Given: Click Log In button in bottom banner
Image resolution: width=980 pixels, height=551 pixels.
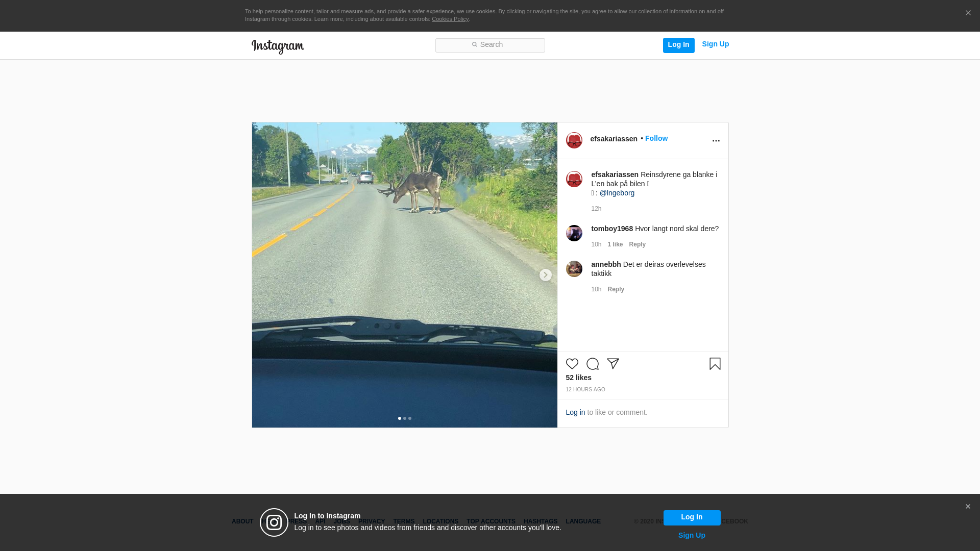Looking at the screenshot, I should tap(692, 517).
